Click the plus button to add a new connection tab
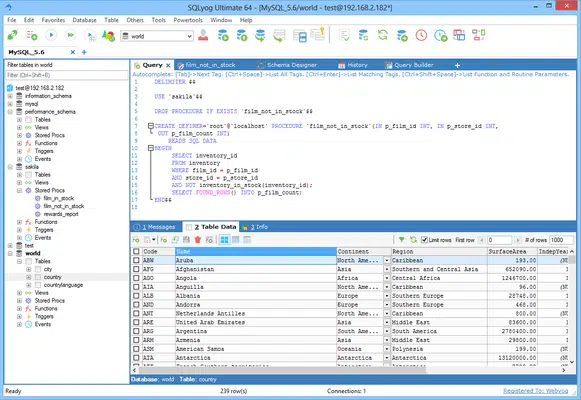This screenshot has width=581, height=400. point(84,52)
